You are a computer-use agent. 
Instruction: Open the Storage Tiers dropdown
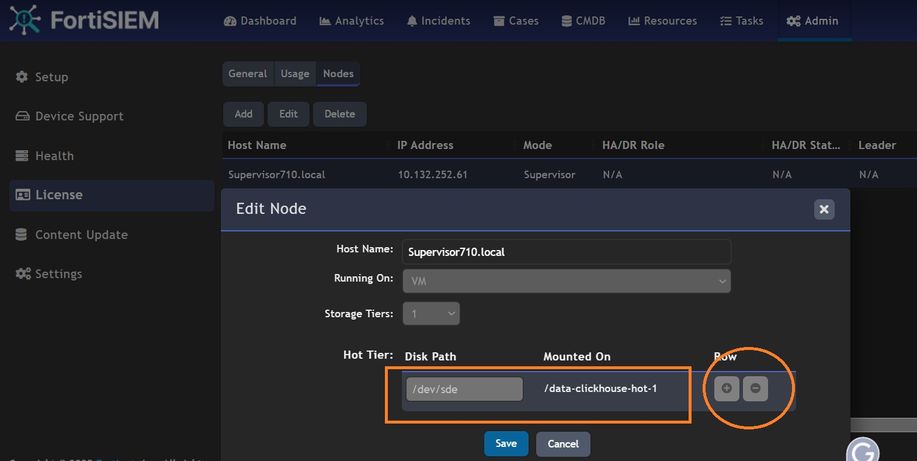pyautogui.click(x=431, y=314)
